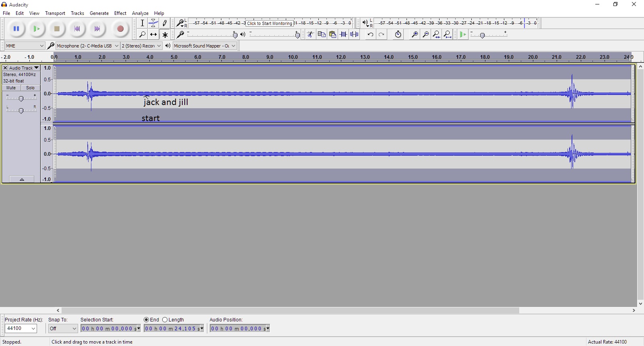Click the Skip to End button
This screenshot has width=644, height=346.
pos(97,29)
